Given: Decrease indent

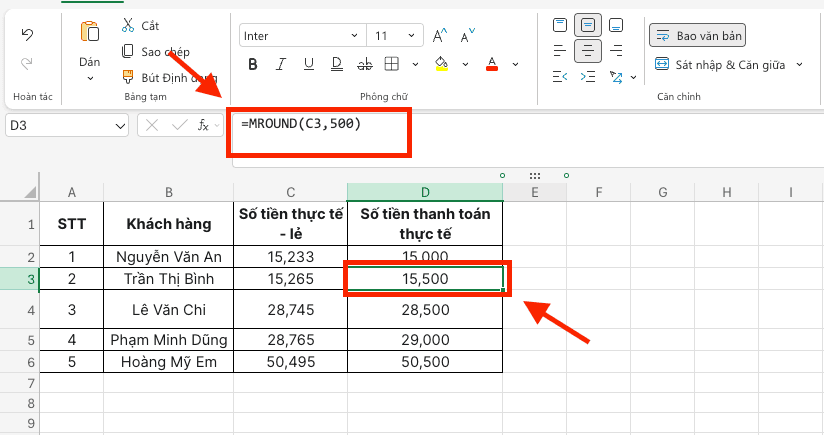Looking at the screenshot, I should tap(560, 77).
